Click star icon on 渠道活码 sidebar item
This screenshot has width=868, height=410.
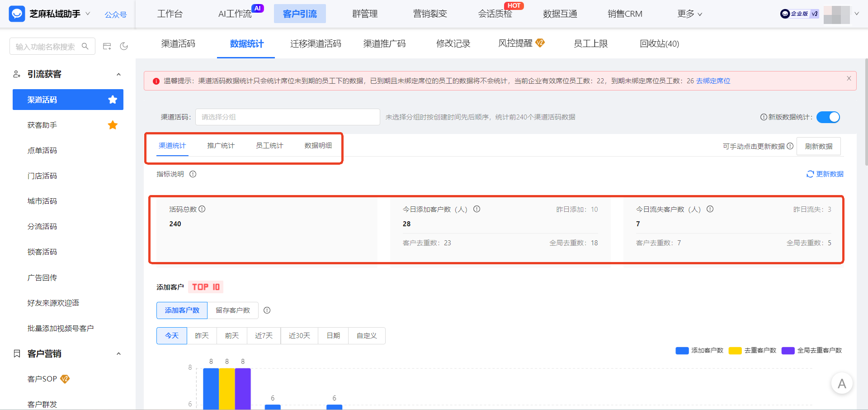[113, 100]
